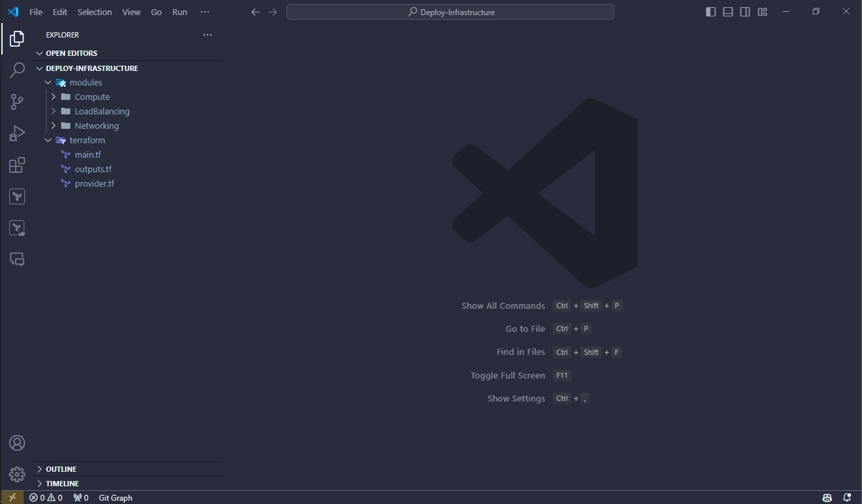Click the Toggle Full Screen hint text
Image resolution: width=862 pixels, height=504 pixels.
[x=508, y=375]
